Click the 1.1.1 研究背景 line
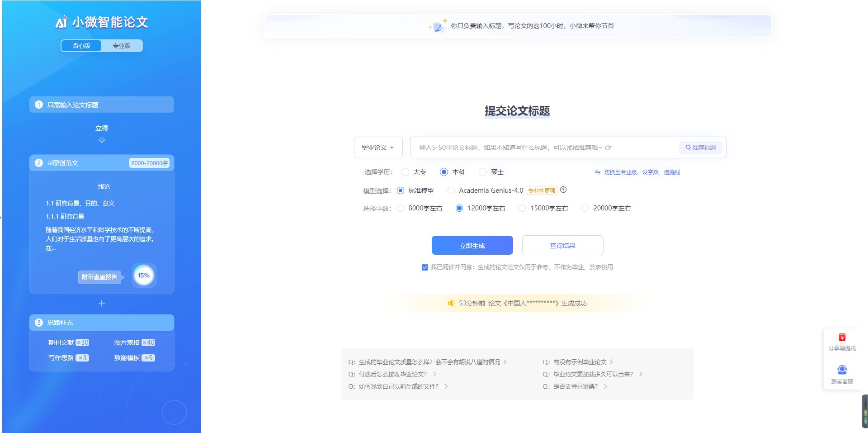 coord(65,216)
